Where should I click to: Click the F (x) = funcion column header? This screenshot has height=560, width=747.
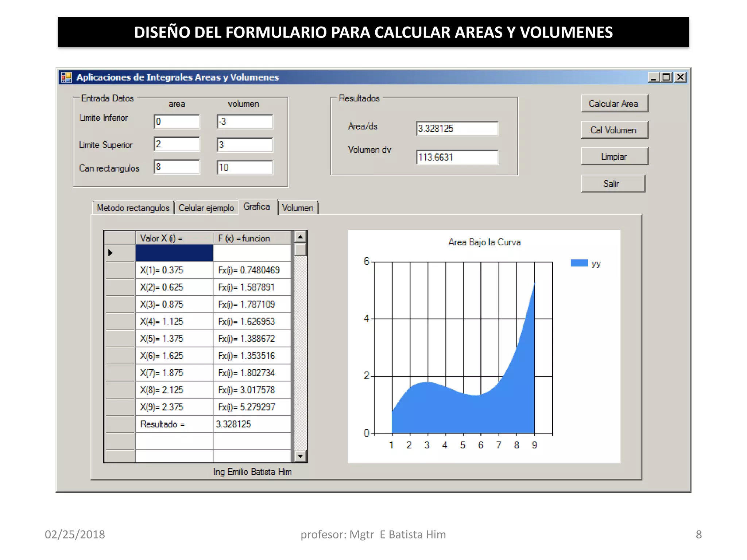(x=252, y=238)
